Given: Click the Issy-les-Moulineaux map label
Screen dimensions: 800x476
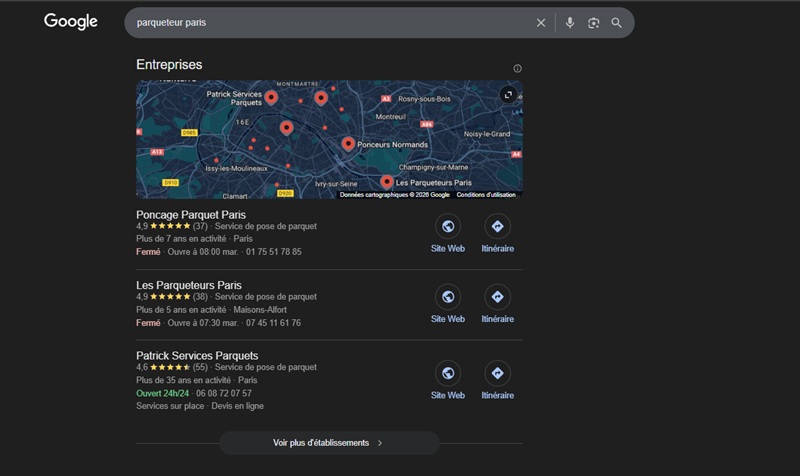Looking at the screenshot, I should (236, 168).
